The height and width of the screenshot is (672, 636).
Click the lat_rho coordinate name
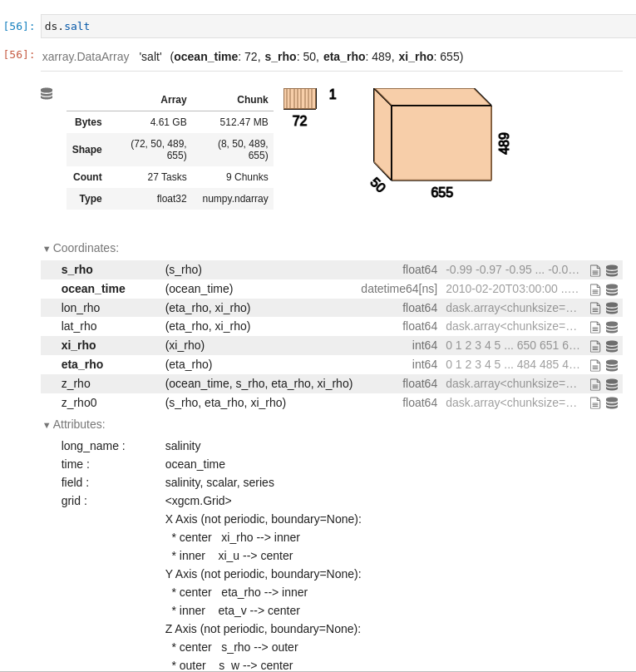(79, 326)
